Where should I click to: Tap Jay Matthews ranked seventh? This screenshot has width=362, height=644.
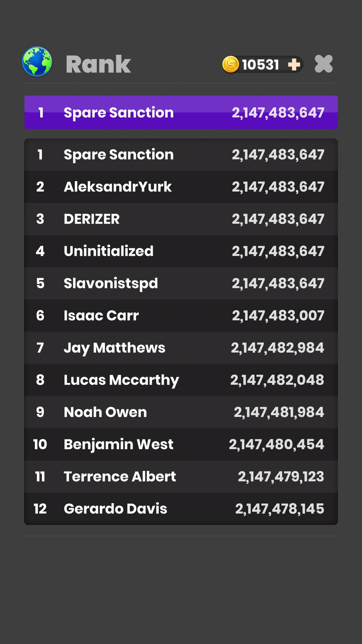(x=181, y=348)
